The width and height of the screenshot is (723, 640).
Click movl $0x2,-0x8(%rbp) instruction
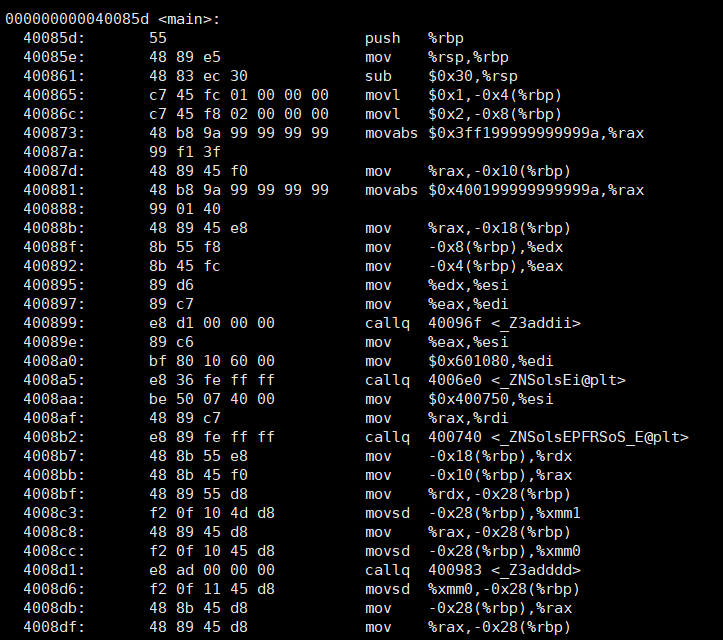(x=463, y=114)
